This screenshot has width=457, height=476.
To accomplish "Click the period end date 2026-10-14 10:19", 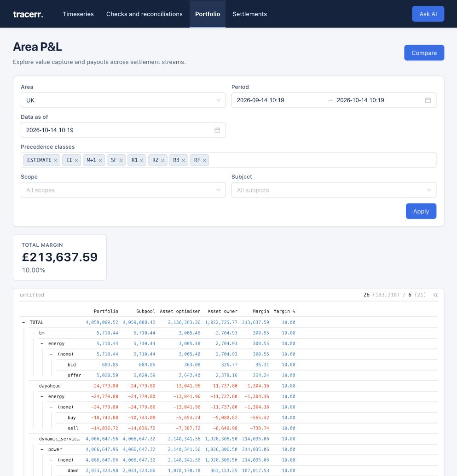I will tap(360, 100).
